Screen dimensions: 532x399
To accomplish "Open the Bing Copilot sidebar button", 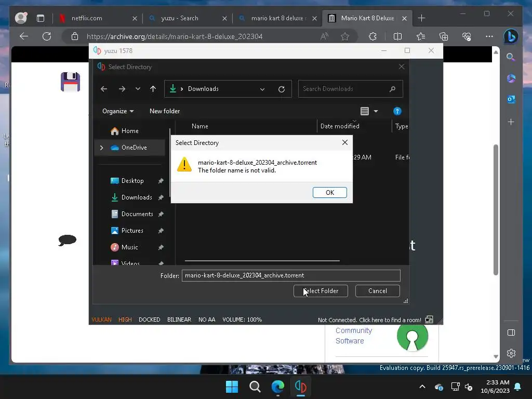I will coord(511,36).
